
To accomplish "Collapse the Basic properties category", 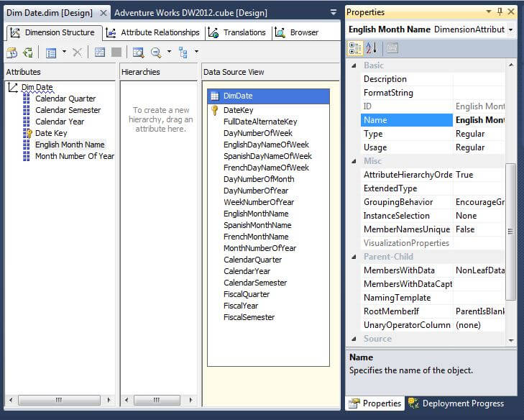I will point(354,65).
